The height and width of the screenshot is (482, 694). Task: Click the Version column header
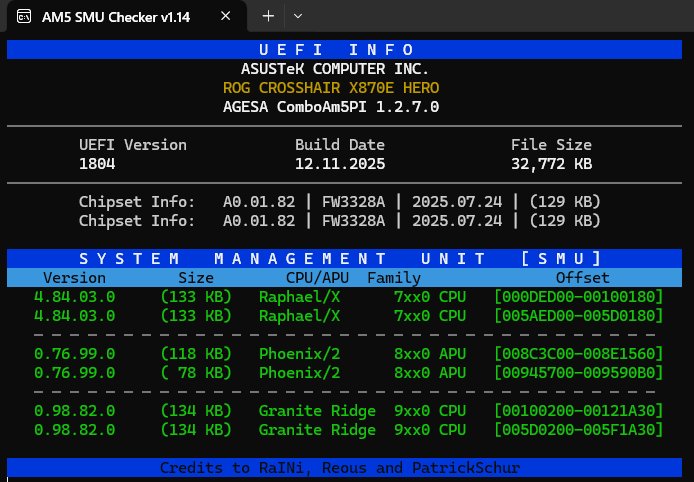74,278
